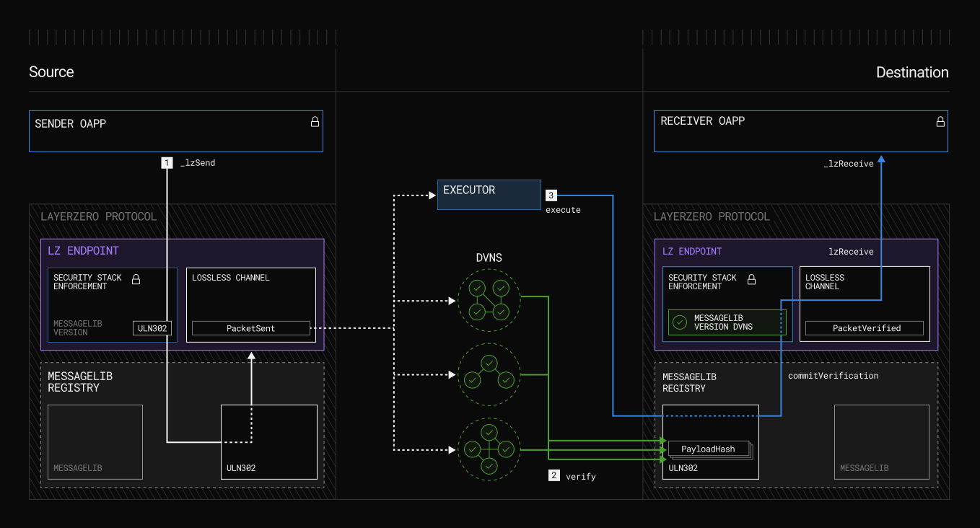Image resolution: width=980 pixels, height=528 pixels.
Task: Click the green checkmark in MessageLib Version DVNs
Action: 678,322
